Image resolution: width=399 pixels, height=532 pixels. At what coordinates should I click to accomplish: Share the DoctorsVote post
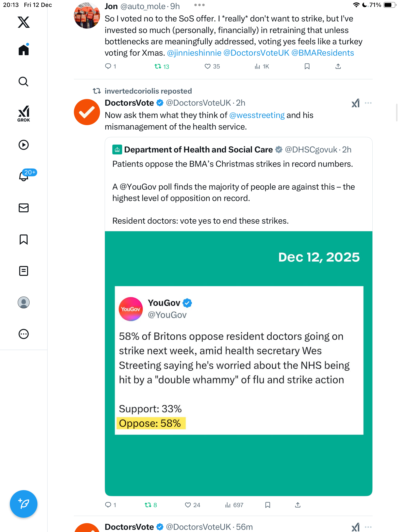click(298, 505)
